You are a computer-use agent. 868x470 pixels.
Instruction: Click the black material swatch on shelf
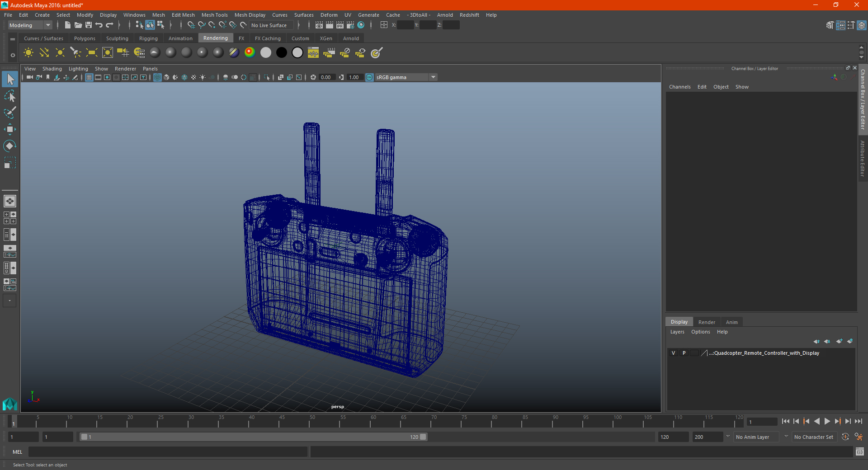(282, 53)
